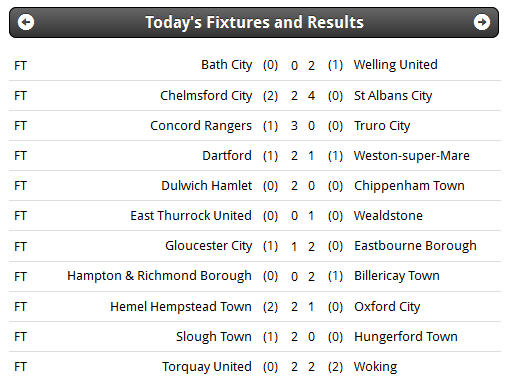The image size is (505, 385).
Task: Open Weston-super-Mare team link
Action: [x=412, y=156]
